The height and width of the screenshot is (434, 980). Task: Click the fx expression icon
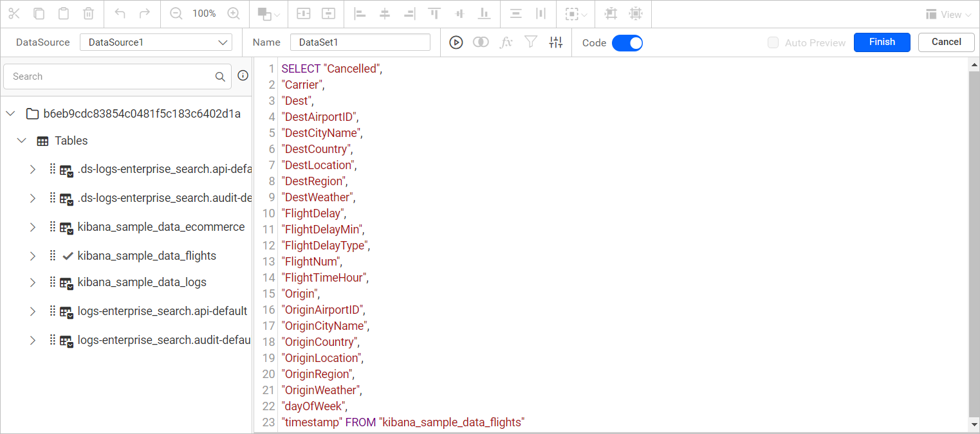click(506, 42)
